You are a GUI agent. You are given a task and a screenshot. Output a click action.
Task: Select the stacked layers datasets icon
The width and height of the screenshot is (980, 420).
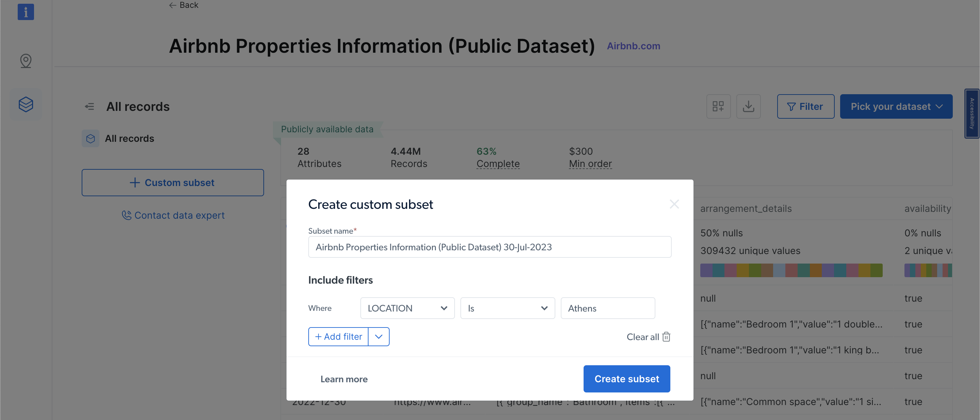pyautogui.click(x=26, y=104)
